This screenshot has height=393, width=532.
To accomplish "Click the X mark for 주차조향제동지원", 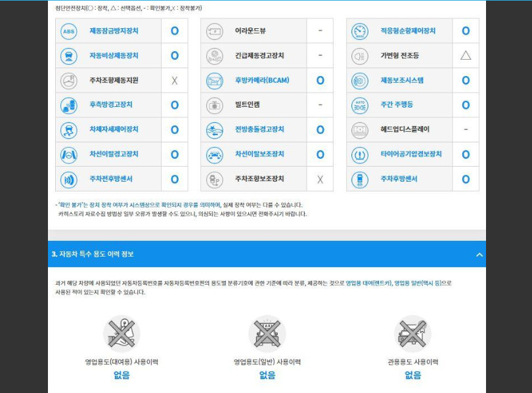I will pos(175,81).
